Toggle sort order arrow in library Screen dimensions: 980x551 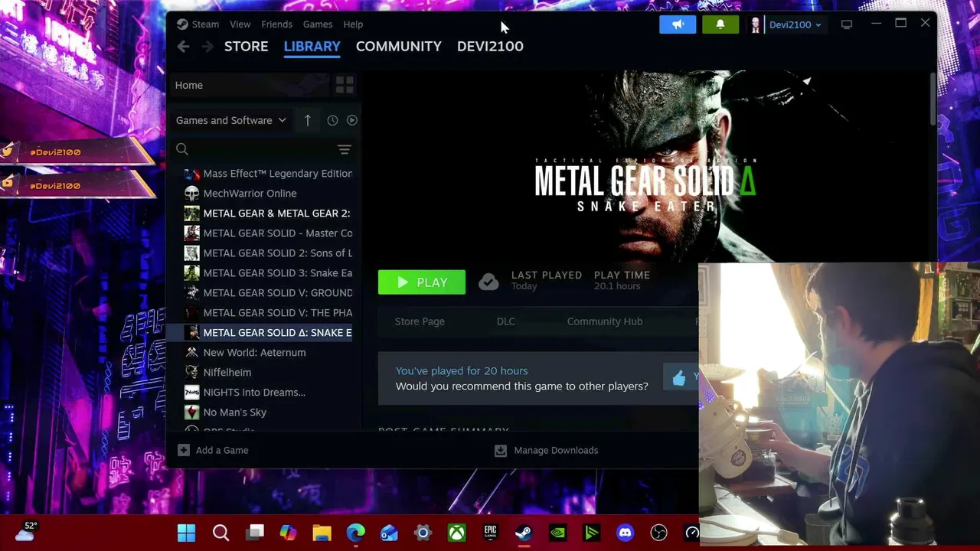coord(307,120)
